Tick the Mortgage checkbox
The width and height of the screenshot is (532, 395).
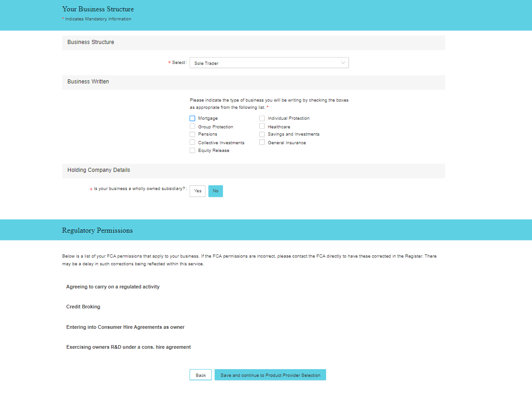192,118
